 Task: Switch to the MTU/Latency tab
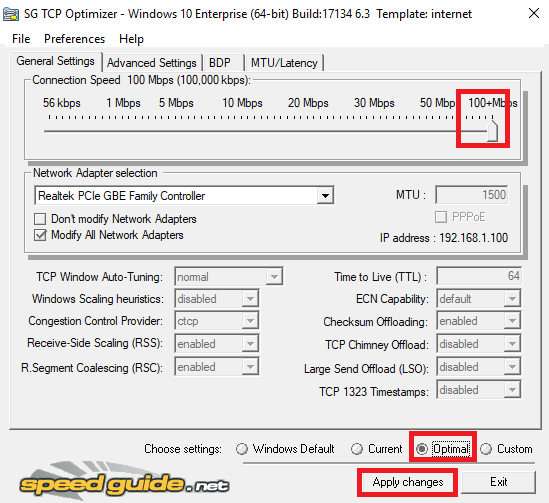tap(284, 63)
